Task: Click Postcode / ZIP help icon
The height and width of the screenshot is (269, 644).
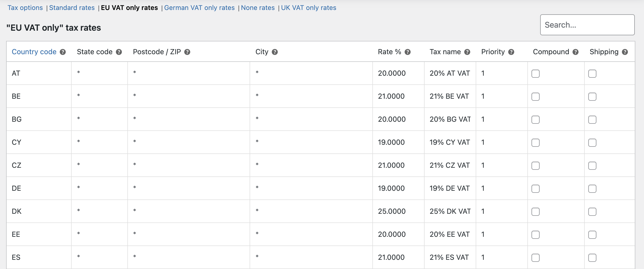Action: (187, 52)
